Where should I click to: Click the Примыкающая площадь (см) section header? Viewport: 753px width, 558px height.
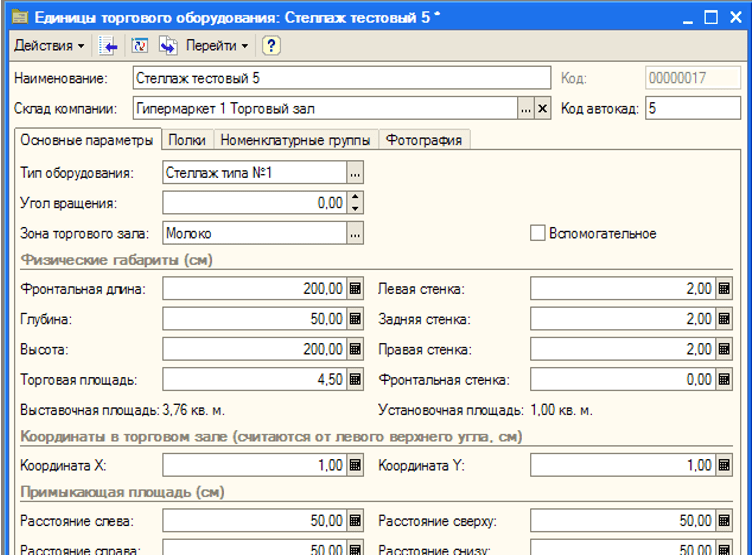[122, 492]
